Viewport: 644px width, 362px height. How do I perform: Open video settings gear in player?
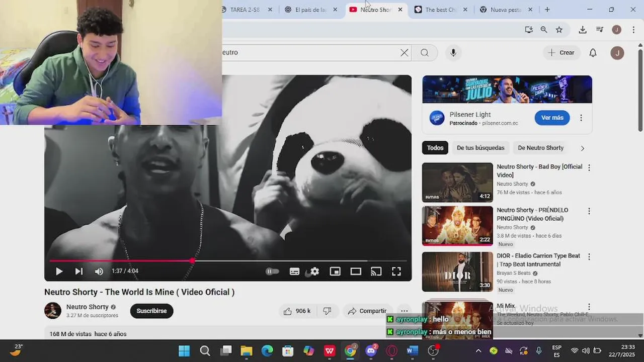pos(314,271)
